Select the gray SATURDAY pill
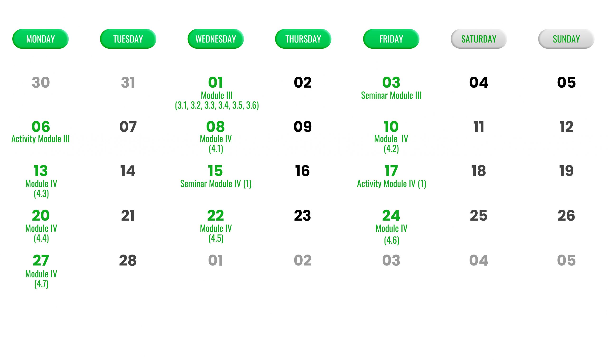Image resolution: width=608 pixels, height=364 pixels. pyautogui.click(x=479, y=39)
